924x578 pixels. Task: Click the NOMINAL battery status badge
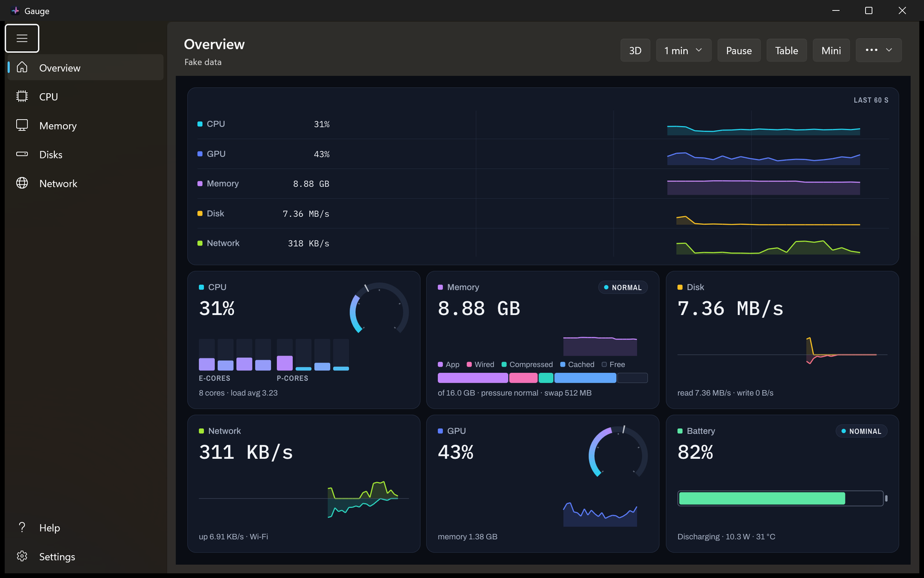click(861, 431)
